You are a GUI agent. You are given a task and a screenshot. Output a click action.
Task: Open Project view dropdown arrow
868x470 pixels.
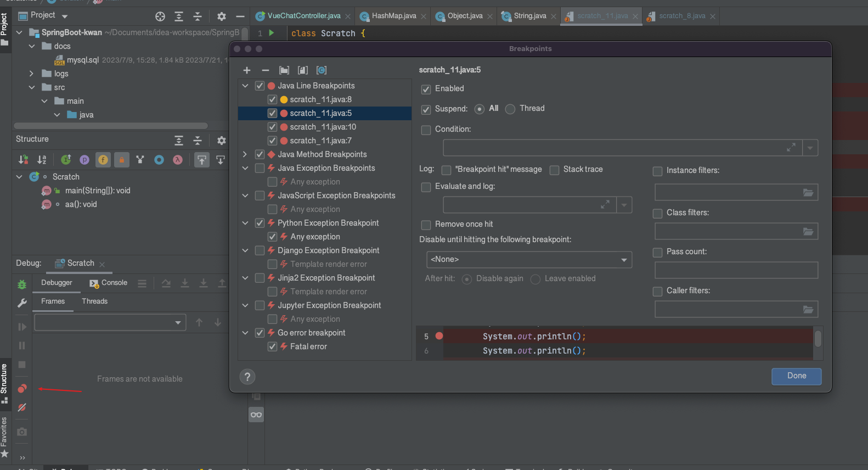[65, 16]
